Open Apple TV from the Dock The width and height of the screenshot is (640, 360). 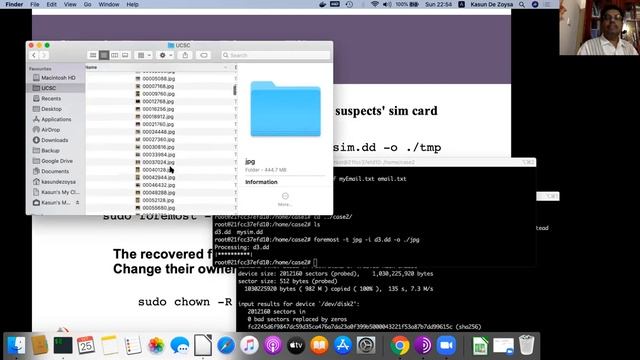click(296, 345)
